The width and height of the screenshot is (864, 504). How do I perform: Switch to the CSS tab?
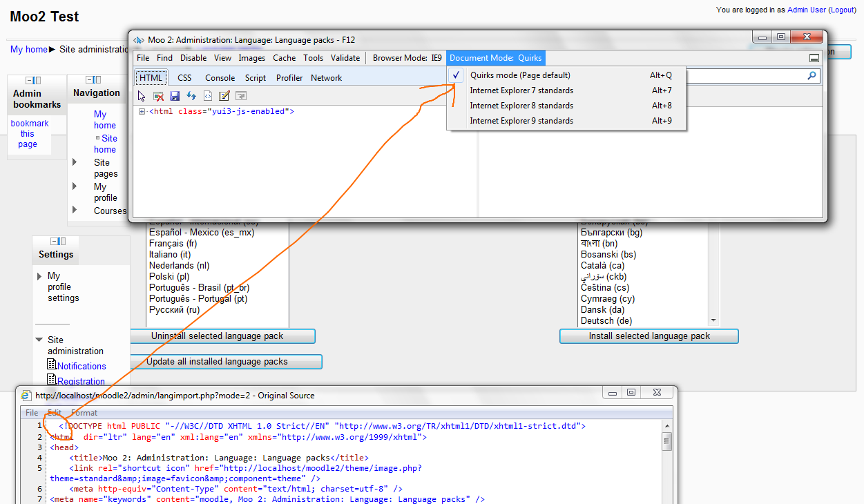(184, 78)
